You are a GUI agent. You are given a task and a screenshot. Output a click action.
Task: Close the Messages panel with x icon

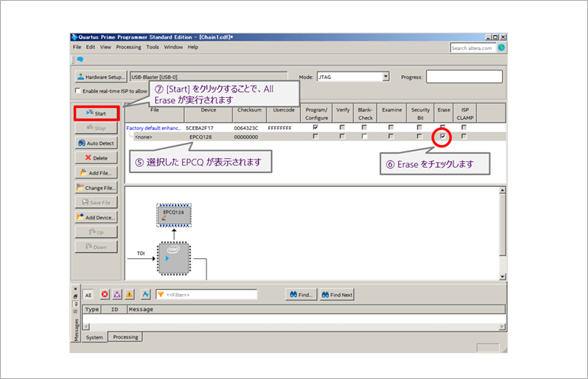click(75, 289)
